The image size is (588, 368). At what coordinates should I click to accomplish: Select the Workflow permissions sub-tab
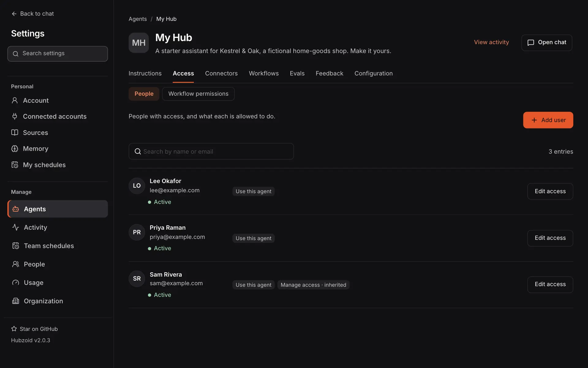click(x=198, y=94)
